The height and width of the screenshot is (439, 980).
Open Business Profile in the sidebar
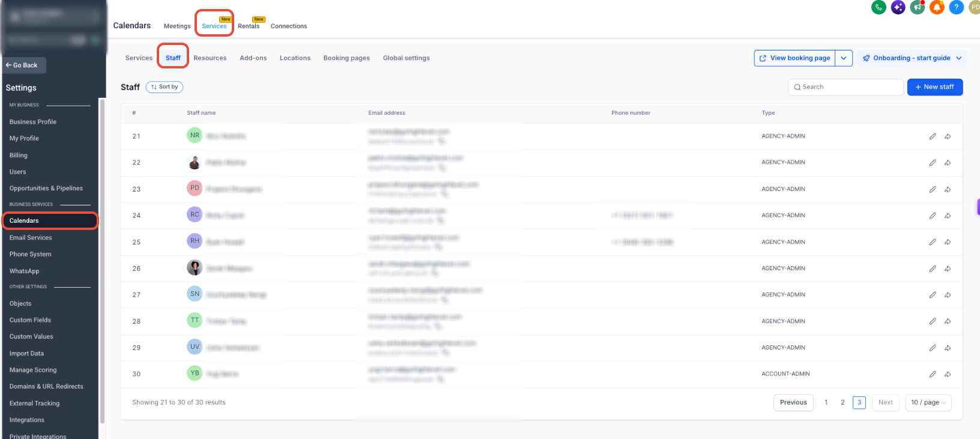click(33, 122)
